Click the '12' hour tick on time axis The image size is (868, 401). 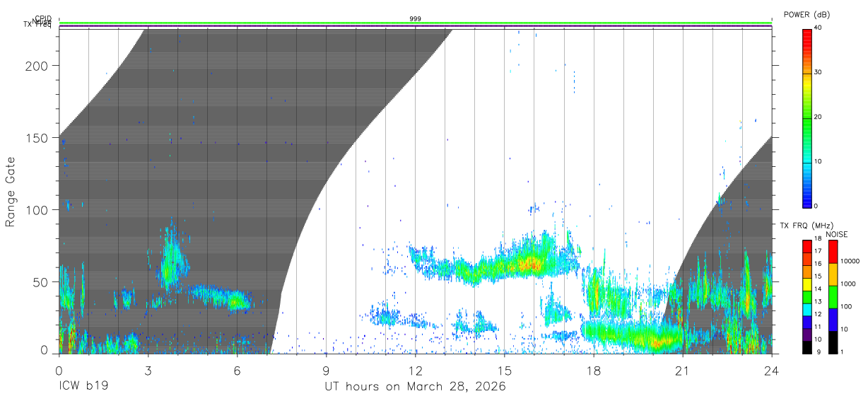click(415, 370)
